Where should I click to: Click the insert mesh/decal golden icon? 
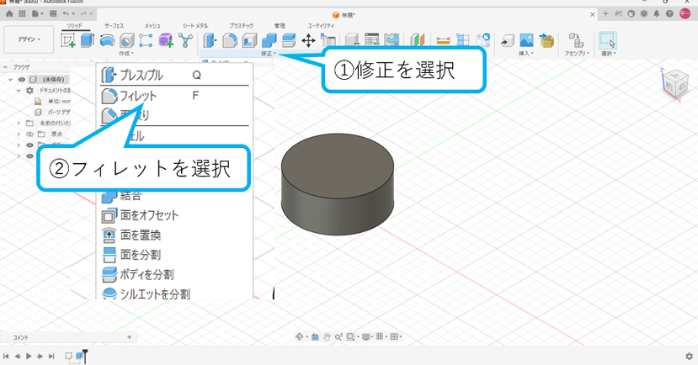pos(546,41)
